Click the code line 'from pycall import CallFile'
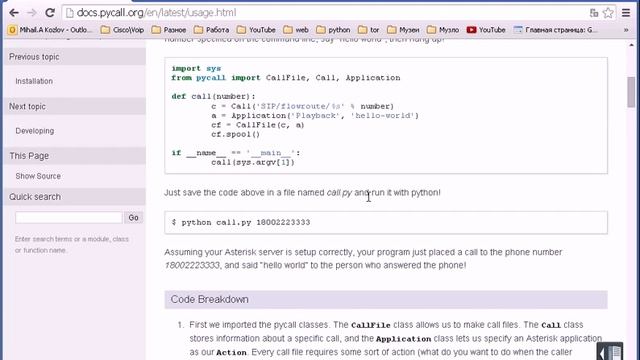 click(286, 78)
